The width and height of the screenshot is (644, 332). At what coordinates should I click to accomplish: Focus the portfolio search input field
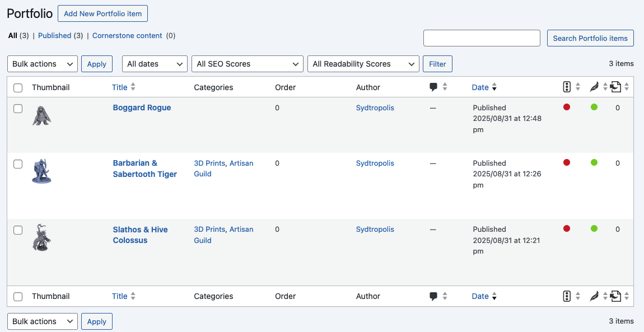(482, 38)
